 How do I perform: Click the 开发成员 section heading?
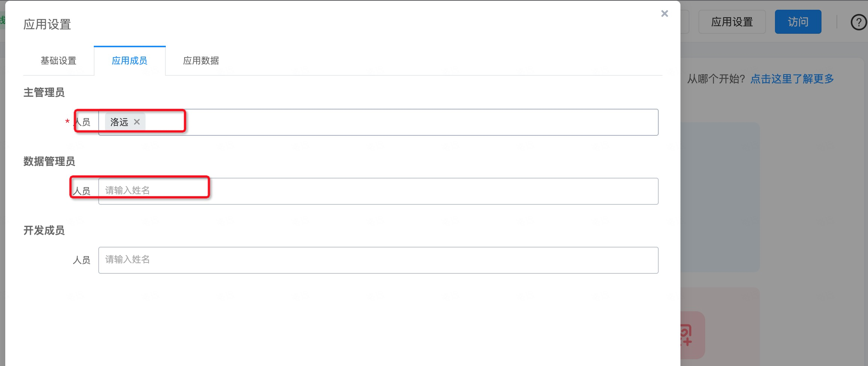coord(44,230)
